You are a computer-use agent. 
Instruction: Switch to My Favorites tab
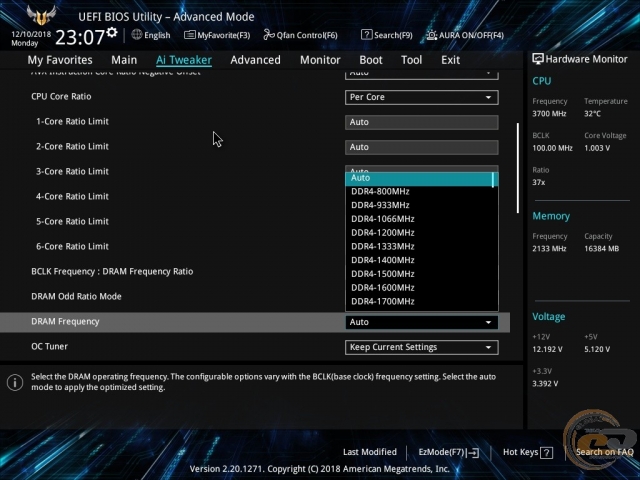point(60,60)
